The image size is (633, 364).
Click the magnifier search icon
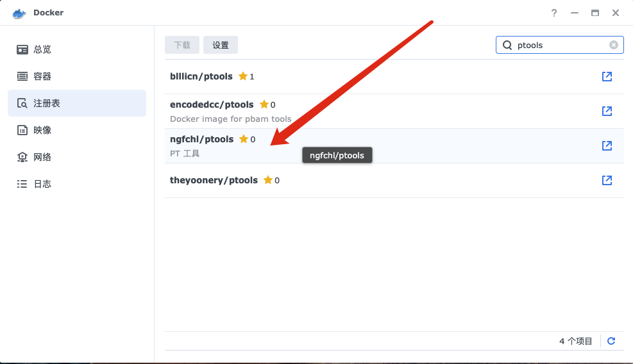[x=507, y=45]
